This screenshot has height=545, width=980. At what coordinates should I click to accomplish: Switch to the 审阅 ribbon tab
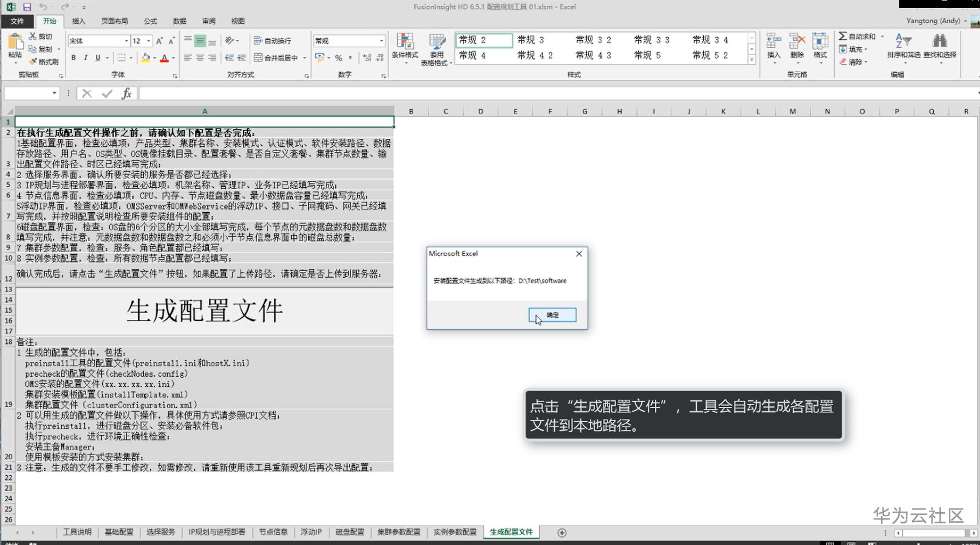[209, 21]
